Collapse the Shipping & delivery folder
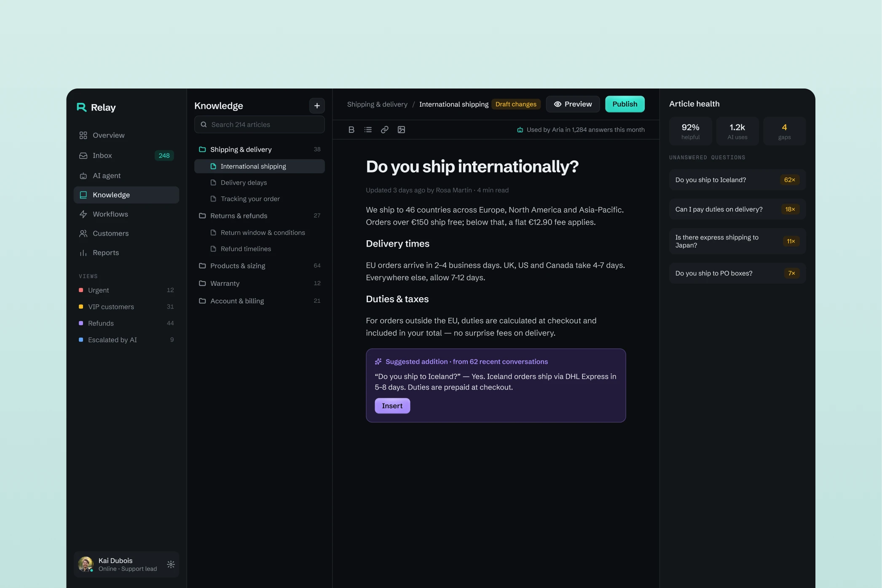This screenshot has width=882, height=588. click(x=260, y=150)
